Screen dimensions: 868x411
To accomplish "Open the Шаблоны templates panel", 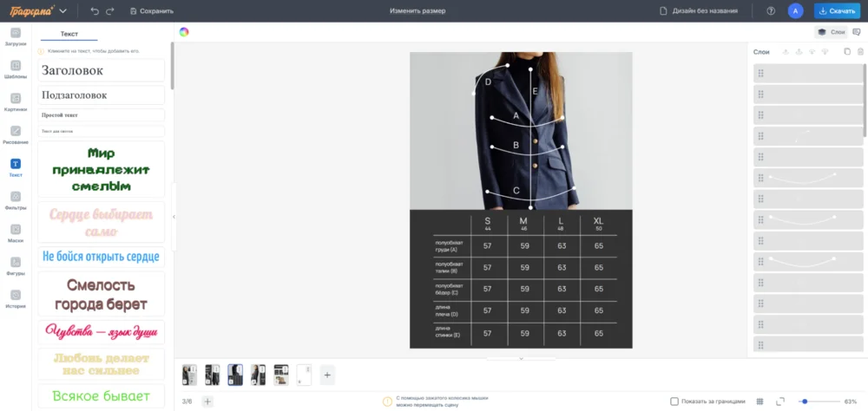I will (x=16, y=69).
